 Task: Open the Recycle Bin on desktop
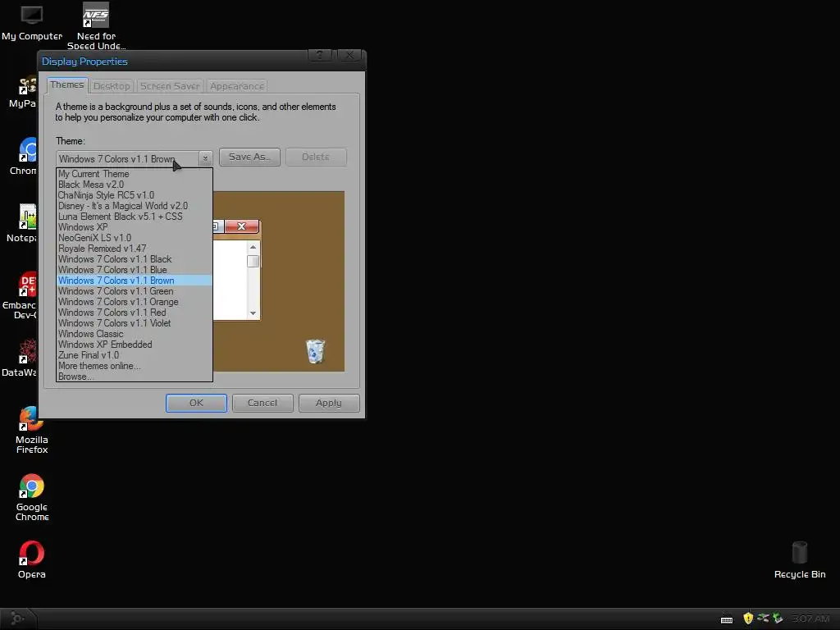799,559
